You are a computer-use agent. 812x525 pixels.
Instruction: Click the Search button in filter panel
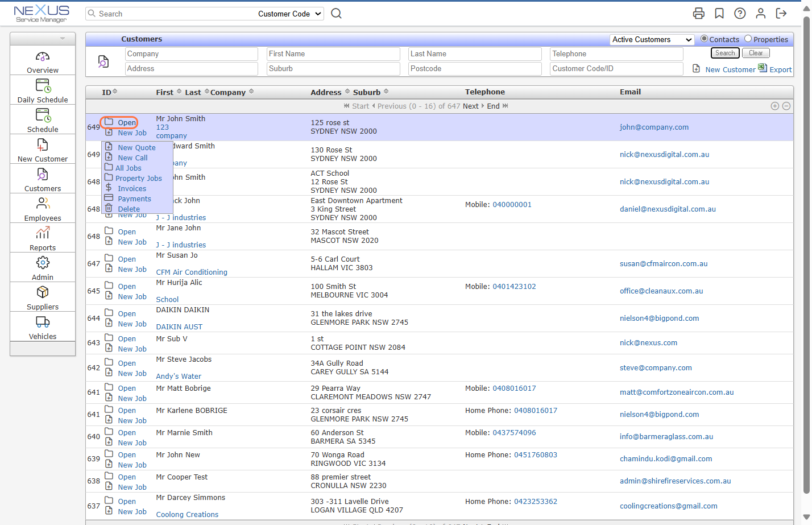click(725, 53)
